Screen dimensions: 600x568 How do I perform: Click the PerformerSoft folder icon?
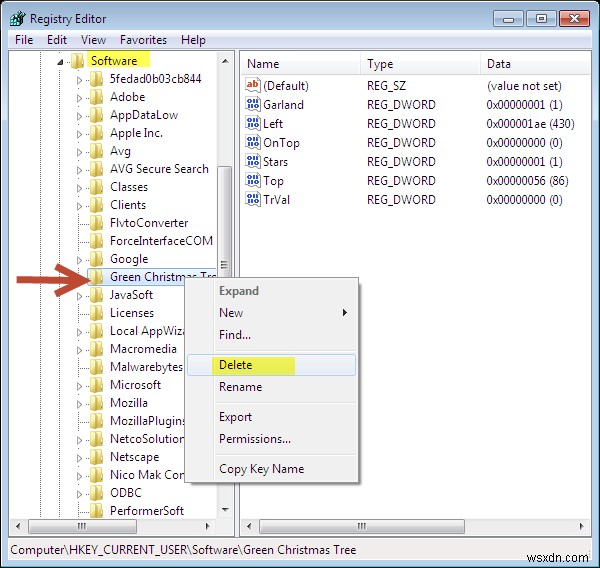pos(96,511)
